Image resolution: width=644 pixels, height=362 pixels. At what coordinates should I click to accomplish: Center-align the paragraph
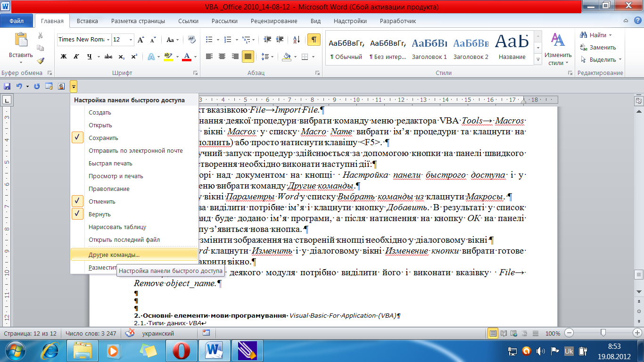222,57
